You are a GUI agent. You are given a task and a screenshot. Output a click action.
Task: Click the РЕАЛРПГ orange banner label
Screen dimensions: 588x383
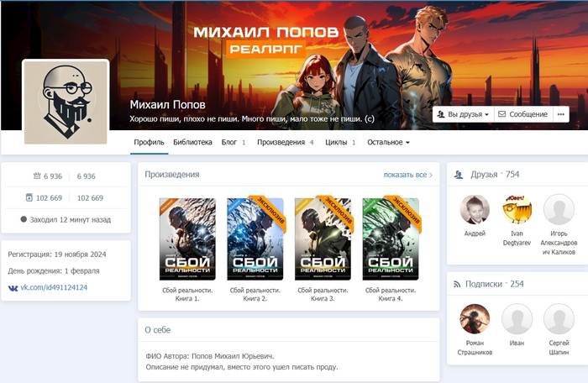266,49
